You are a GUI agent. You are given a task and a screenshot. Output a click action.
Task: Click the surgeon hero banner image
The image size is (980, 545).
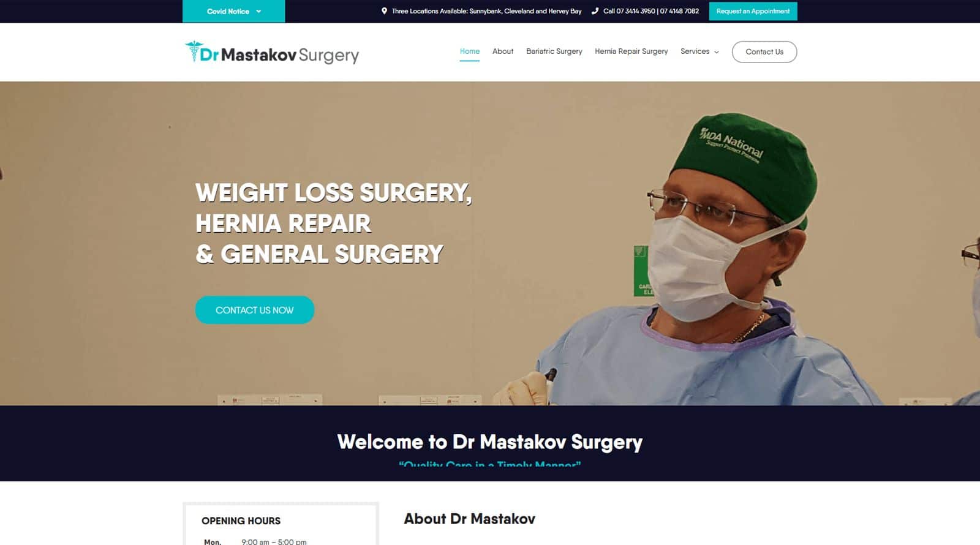click(490, 243)
